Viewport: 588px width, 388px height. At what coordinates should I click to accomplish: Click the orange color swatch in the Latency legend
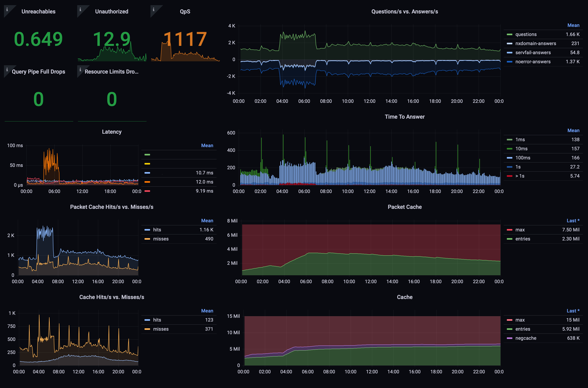click(x=147, y=182)
